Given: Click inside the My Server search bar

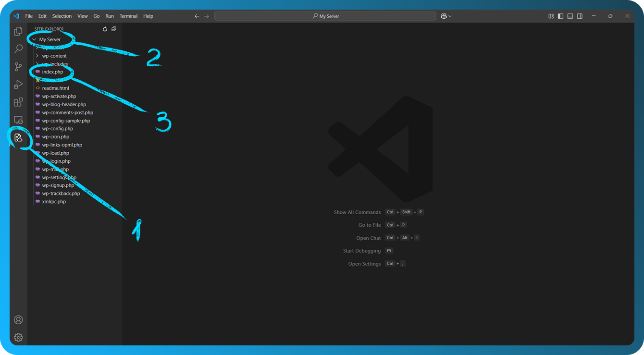Looking at the screenshot, I should click(324, 16).
